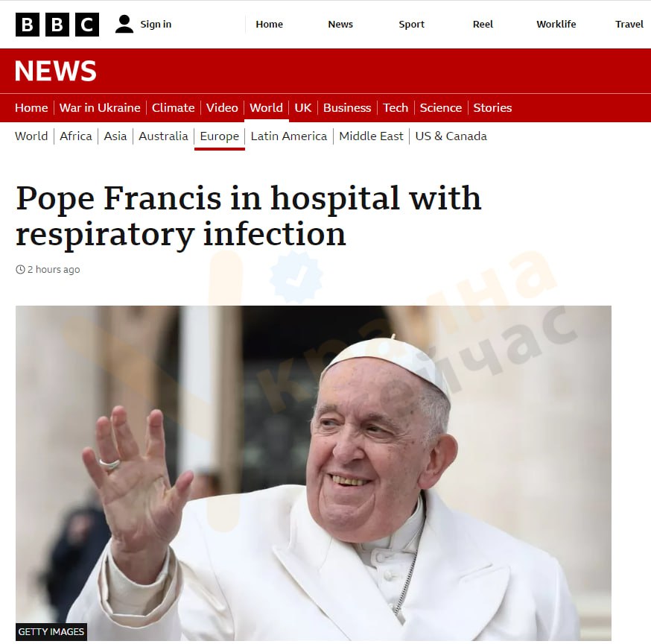Click the BBC logo blocks
Image resolution: width=651 pixels, height=644 pixels.
pyautogui.click(x=57, y=25)
